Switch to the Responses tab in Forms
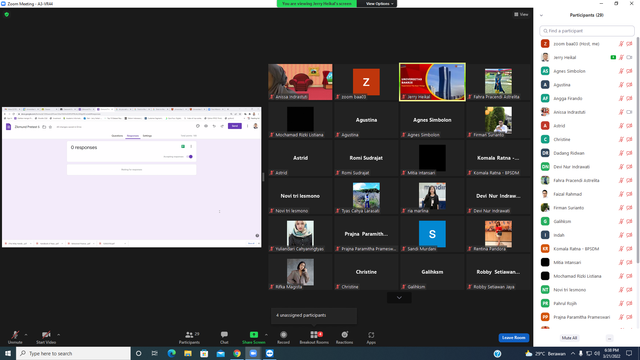This screenshot has height=360, width=640. [x=133, y=136]
